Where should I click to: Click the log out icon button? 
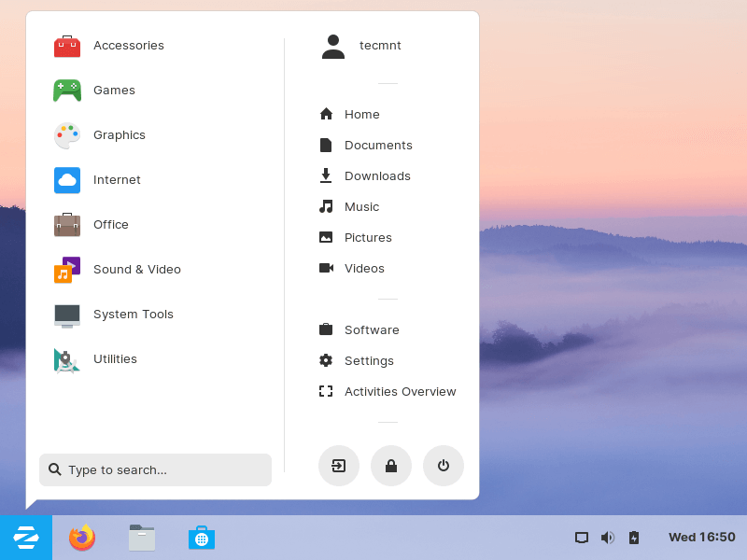pos(339,466)
